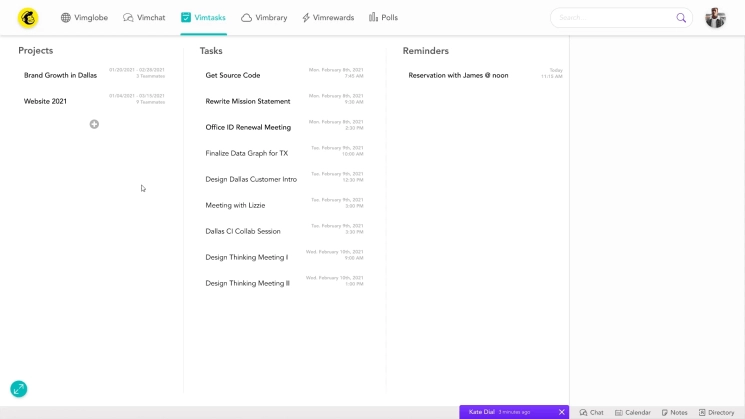Open the Design Thinking Meeting I task
Image resolution: width=745 pixels, height=419 pixels.
point(247,257)
